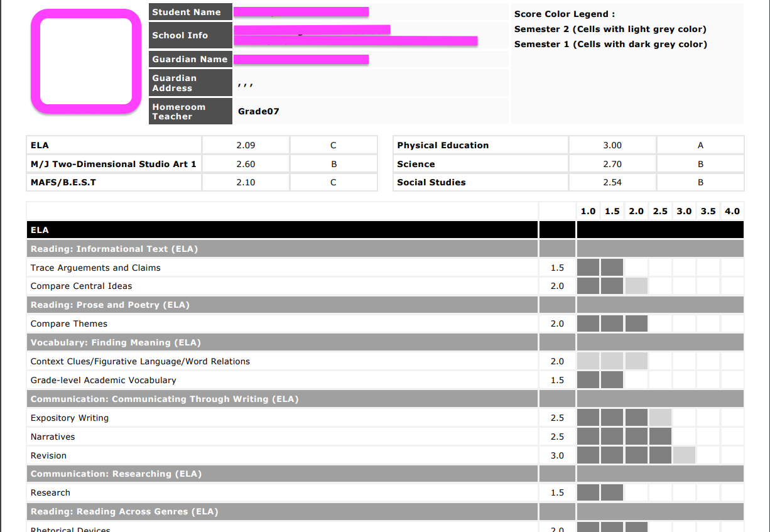Click the Research row

pyautogui.click(x=385, y=492)
